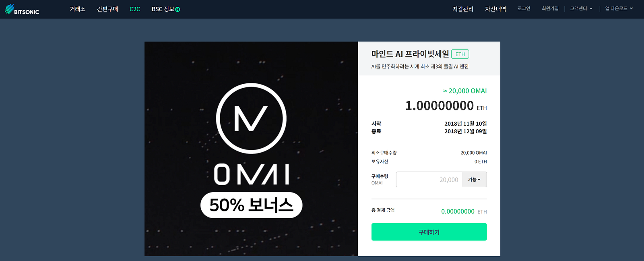Click the ETH tag badge

[460, 54]
